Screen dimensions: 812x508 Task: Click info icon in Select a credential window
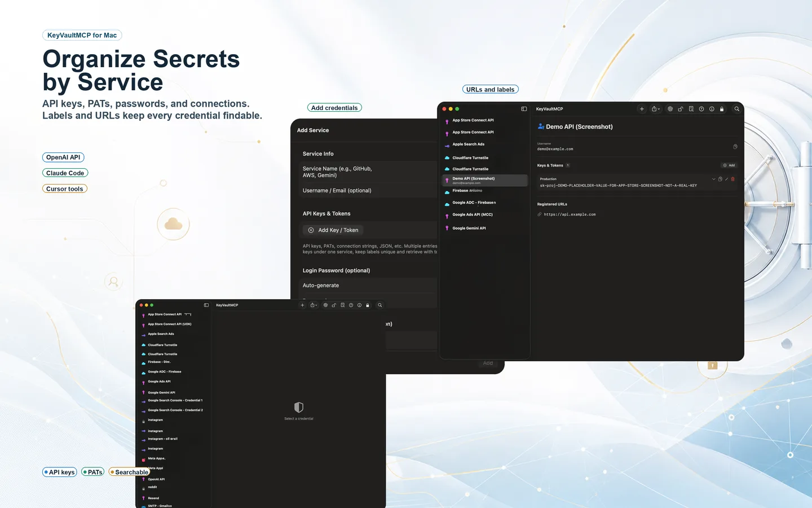359,305
